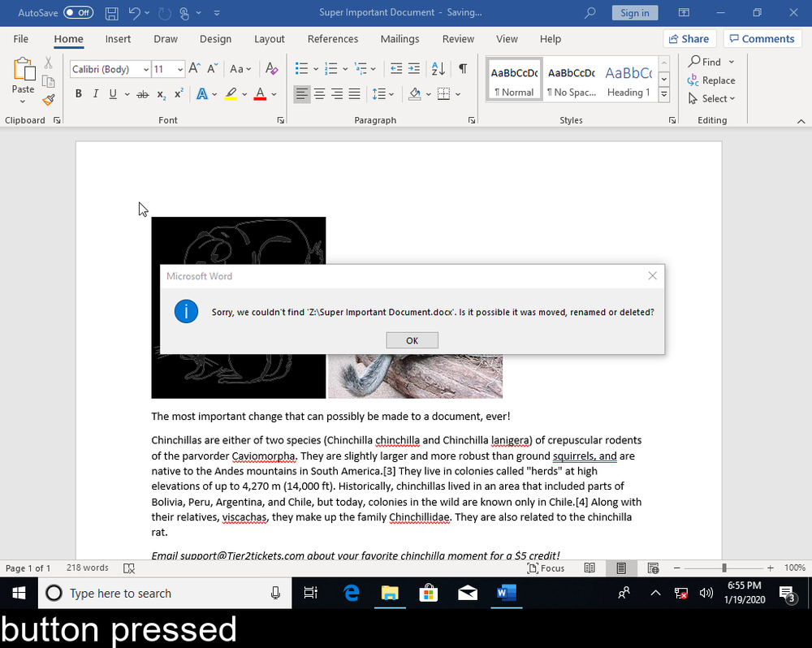
Task: Click the Share button
Action: [689, 39]
